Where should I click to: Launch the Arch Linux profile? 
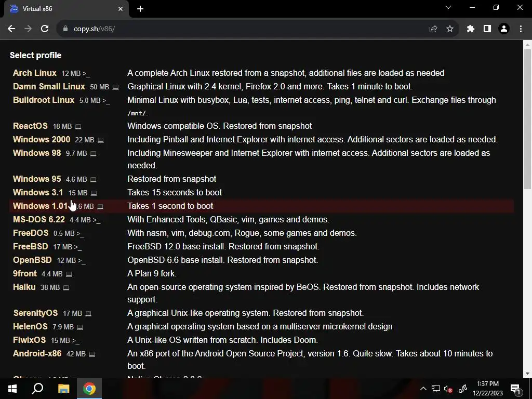click(35, 73)
